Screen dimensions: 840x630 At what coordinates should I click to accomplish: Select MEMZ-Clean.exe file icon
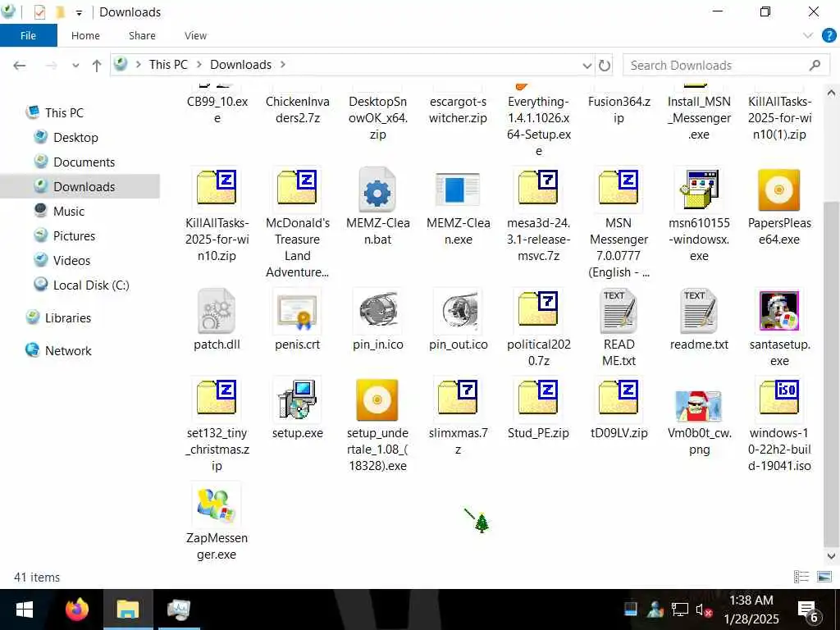(x=458, y=189)
